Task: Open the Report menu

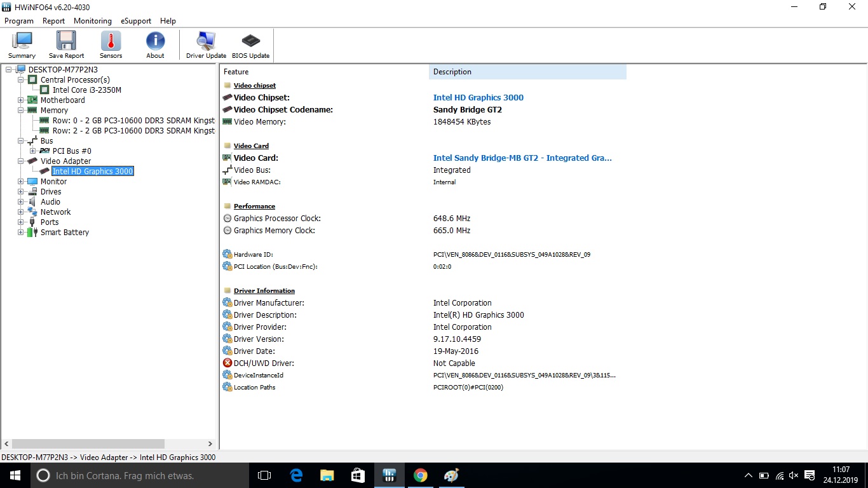Action: point(54,21)
